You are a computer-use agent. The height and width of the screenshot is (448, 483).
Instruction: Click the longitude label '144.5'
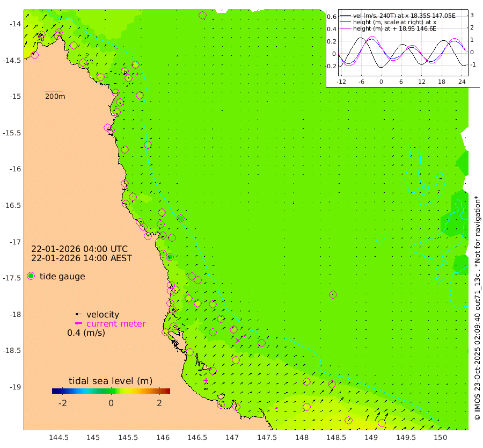[58, 437]
